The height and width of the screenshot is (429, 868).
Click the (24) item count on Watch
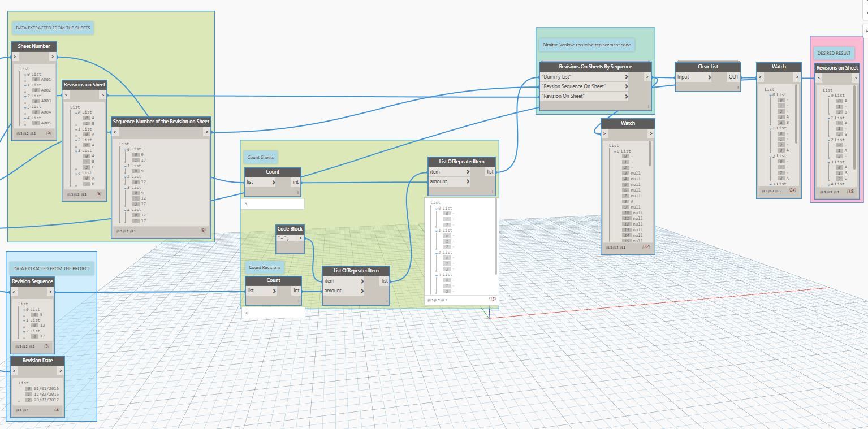[x=792, y=190]
